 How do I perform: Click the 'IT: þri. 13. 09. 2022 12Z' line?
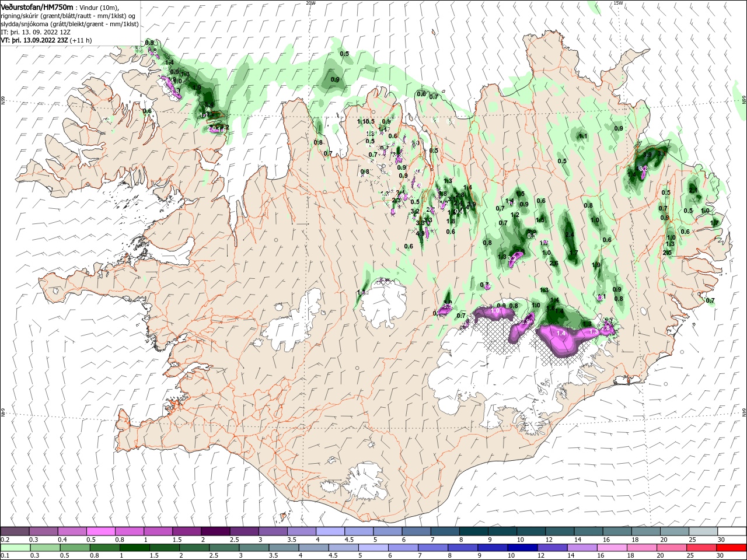click(36, 32)
